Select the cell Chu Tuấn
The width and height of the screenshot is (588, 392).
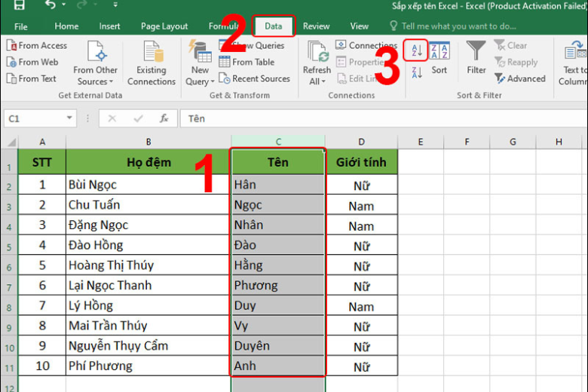[x=148, y=205]
